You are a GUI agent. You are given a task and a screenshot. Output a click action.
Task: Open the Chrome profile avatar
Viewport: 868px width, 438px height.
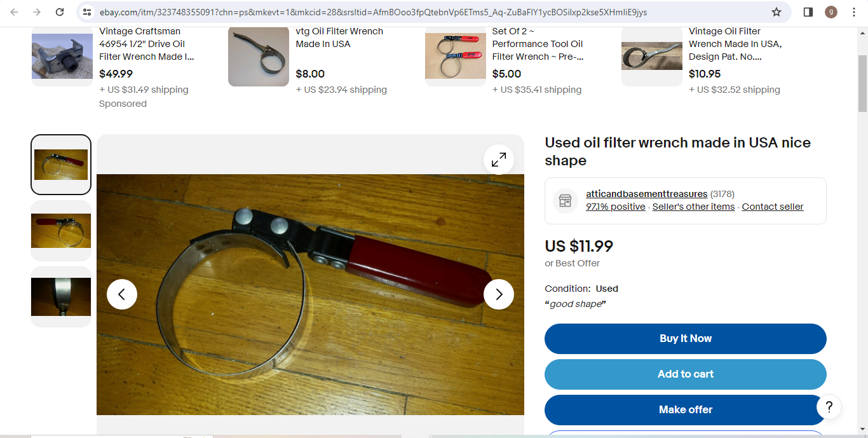[x=831, y=12]
